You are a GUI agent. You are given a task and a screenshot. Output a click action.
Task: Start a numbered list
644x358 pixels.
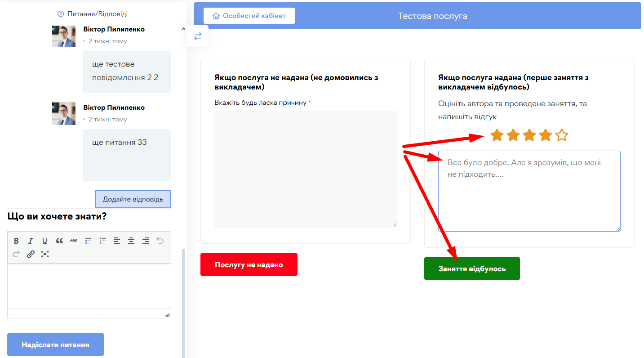pos(103,241)
